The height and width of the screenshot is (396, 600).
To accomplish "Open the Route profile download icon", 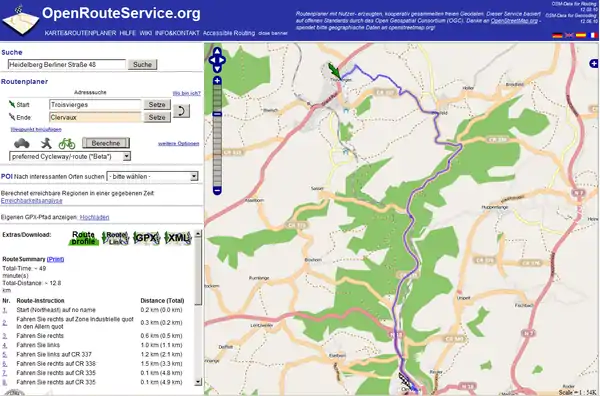I will click(83, 238).
